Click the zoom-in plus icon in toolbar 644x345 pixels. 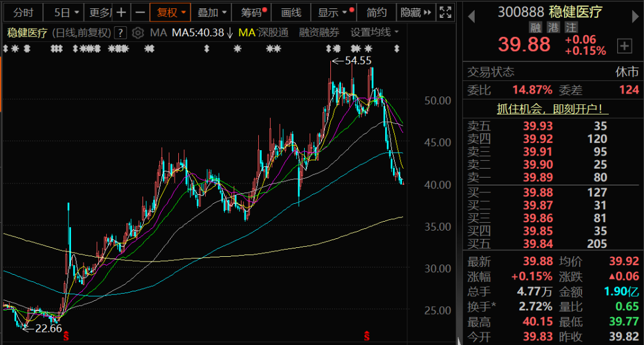pyautogui.click(x=121, y=13)
